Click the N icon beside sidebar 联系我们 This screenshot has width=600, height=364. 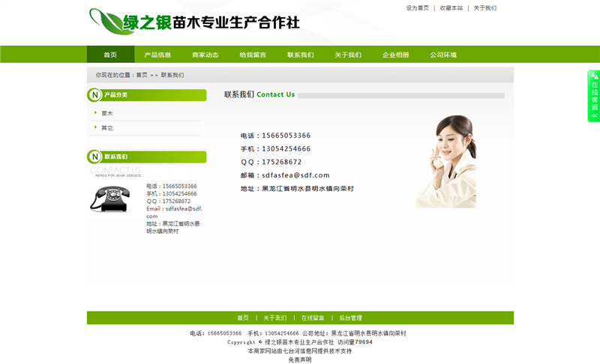(94, 157)
